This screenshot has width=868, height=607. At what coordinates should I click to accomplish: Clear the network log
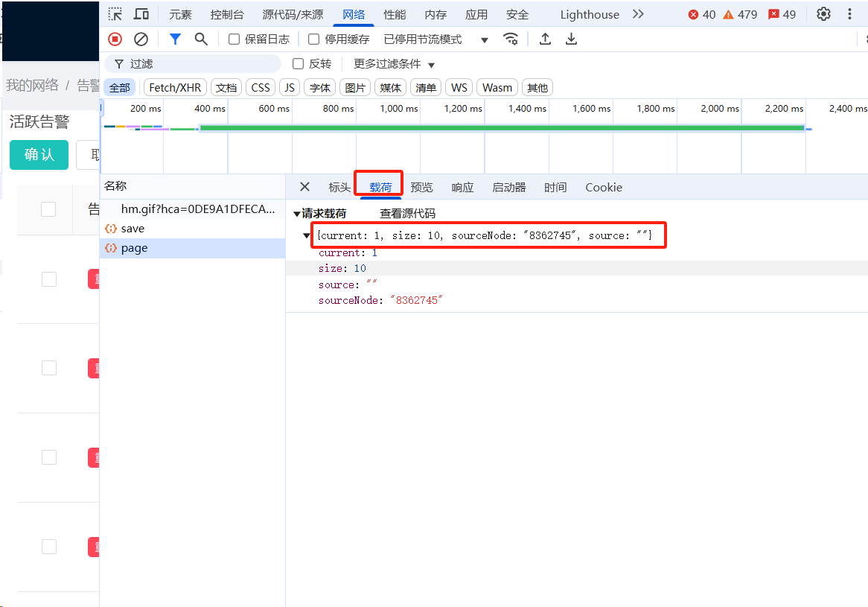[141, 39]
